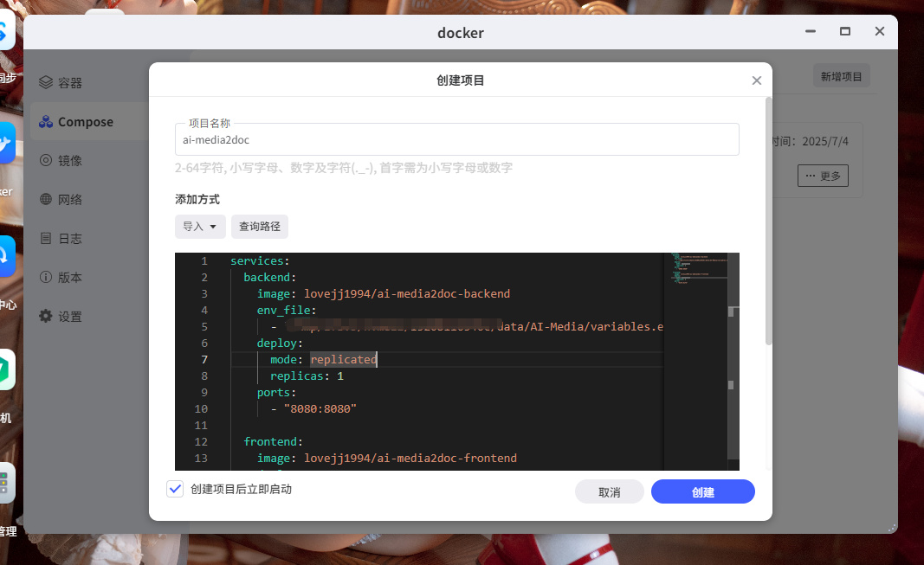Click the blue sync arrow desktop icon at left
Screen dimensions: 924x565
[x=6, y=256]
